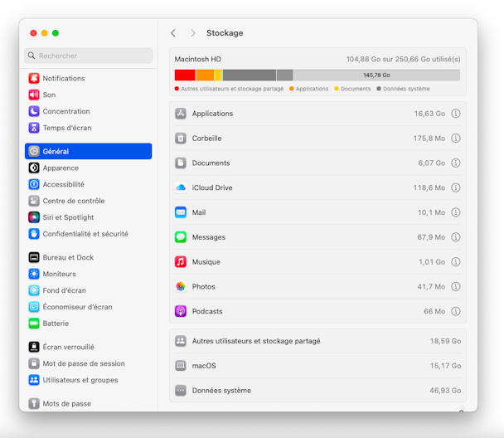Screen dimensions: 504x438
Task: Open Apparence settings
Action: coord(88,168)
